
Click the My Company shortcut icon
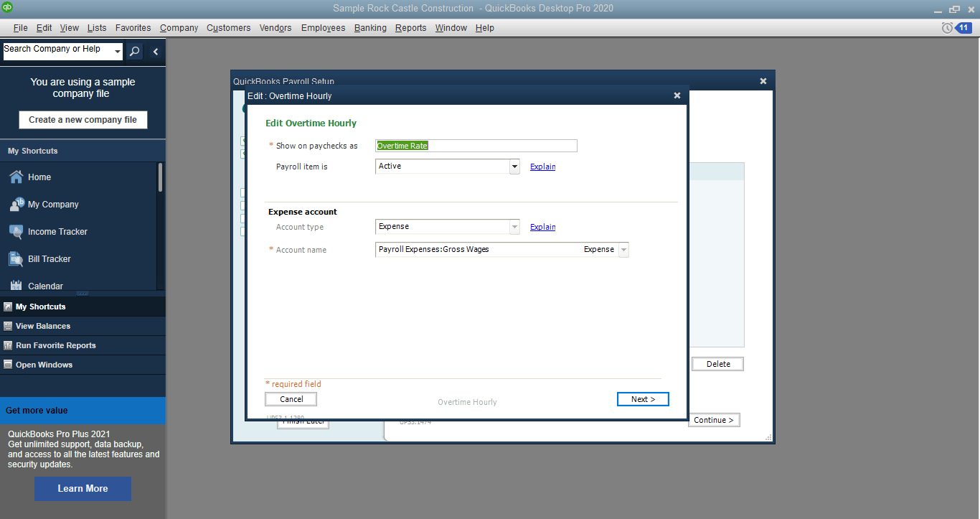(x=16, y=204)
